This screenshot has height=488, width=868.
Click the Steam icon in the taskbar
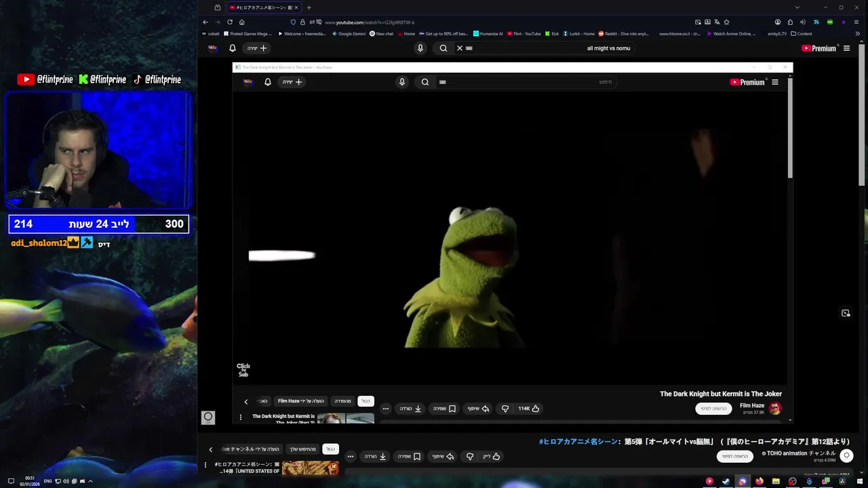pos(726,481)
